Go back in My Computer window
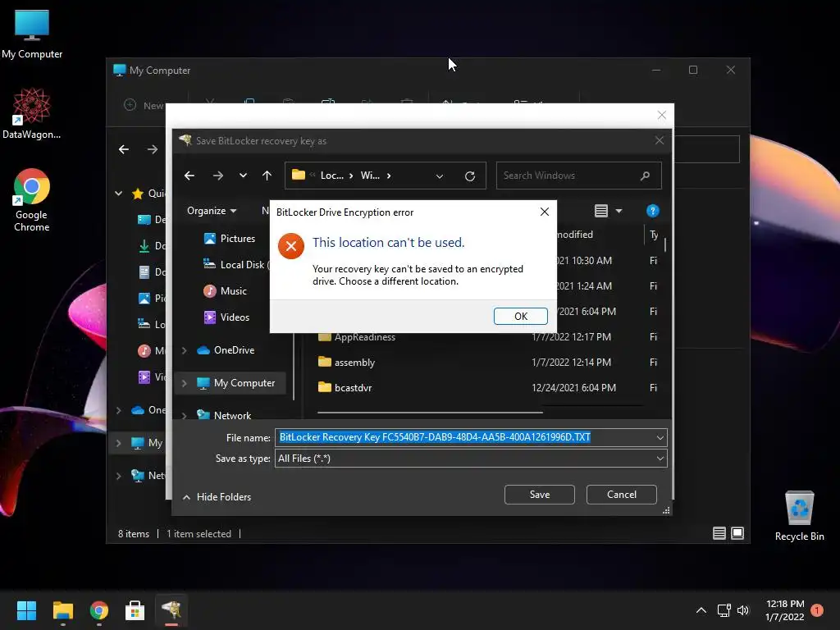The width and height of the screenshot is (840, 630). 124,149
